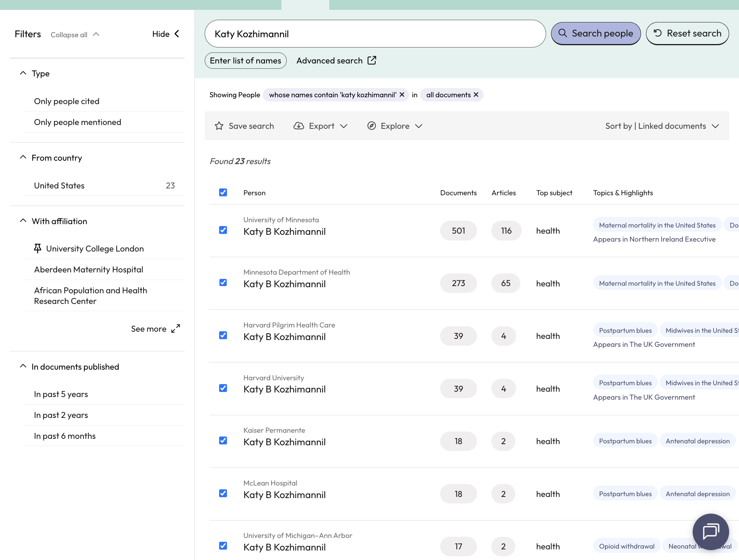
Task: Uncheck the Kaiser Permanente row checkbox
Action: coord(223,440)
